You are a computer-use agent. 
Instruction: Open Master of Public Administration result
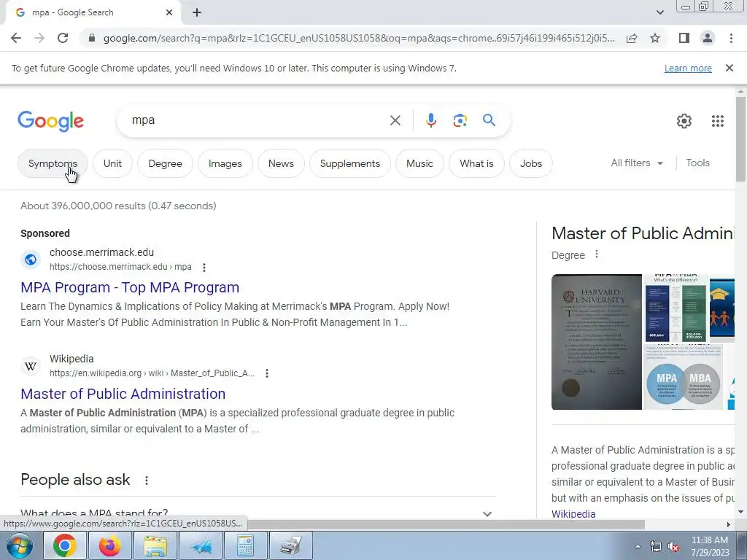123,394
